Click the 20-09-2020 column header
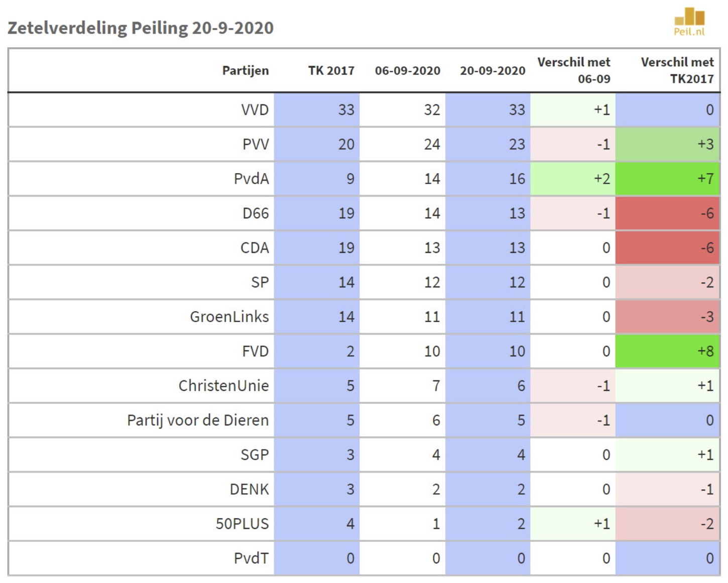 click(493, 71)
